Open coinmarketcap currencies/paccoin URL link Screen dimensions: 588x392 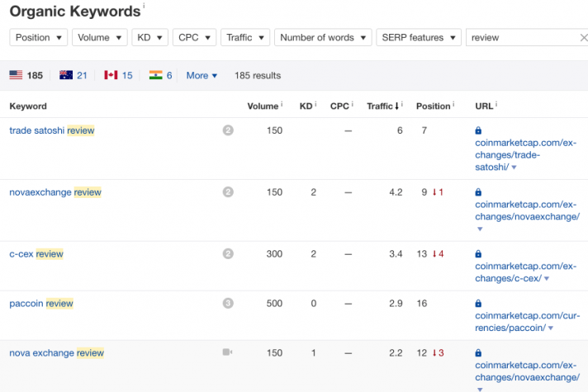527,322
